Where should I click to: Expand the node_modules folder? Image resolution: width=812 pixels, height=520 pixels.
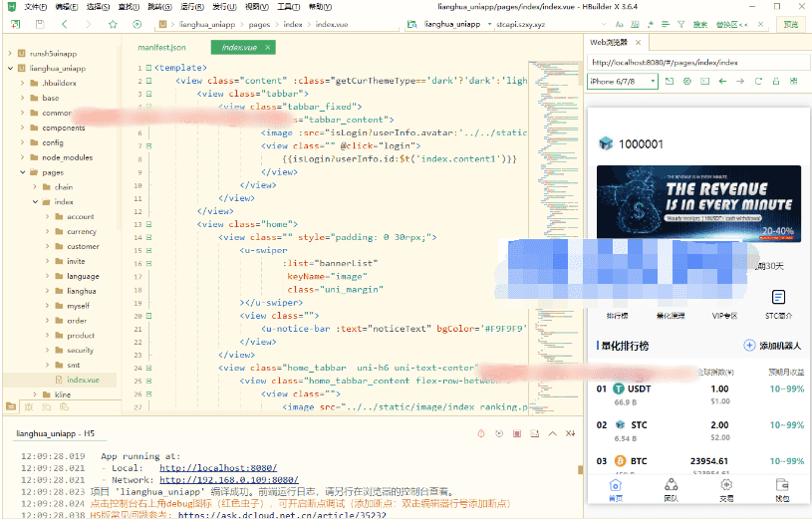[22, 157]
